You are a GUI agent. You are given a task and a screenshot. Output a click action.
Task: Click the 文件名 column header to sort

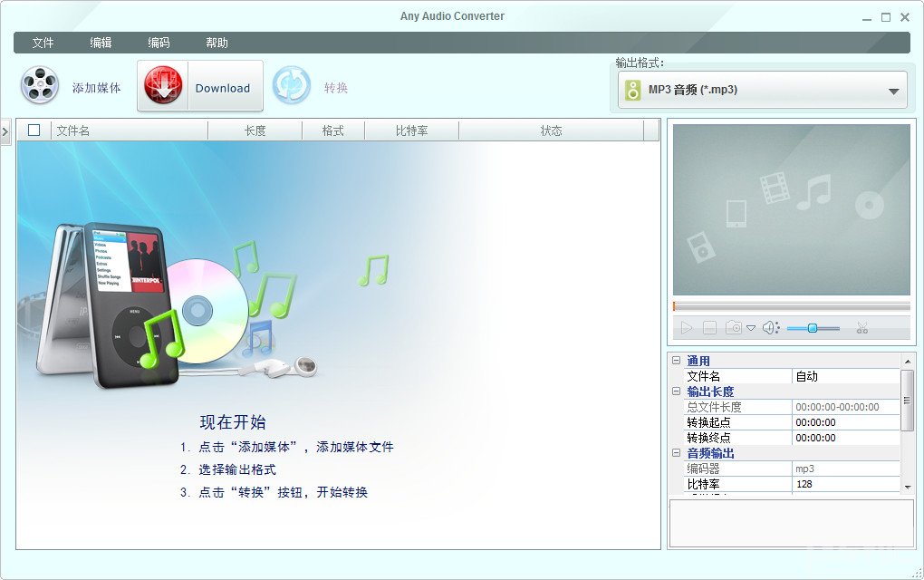(69, 130)
